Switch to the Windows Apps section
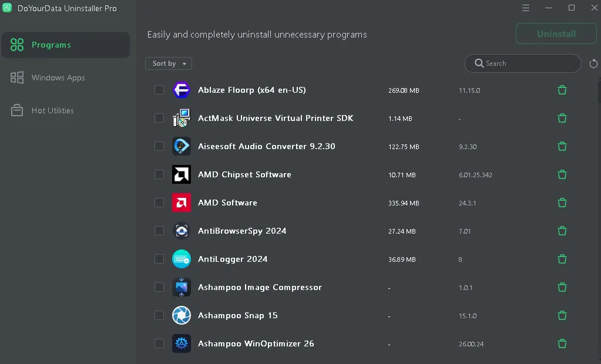The width and height of the screenshot is (601, 364). pyautogui.click(x=58, y=77)
